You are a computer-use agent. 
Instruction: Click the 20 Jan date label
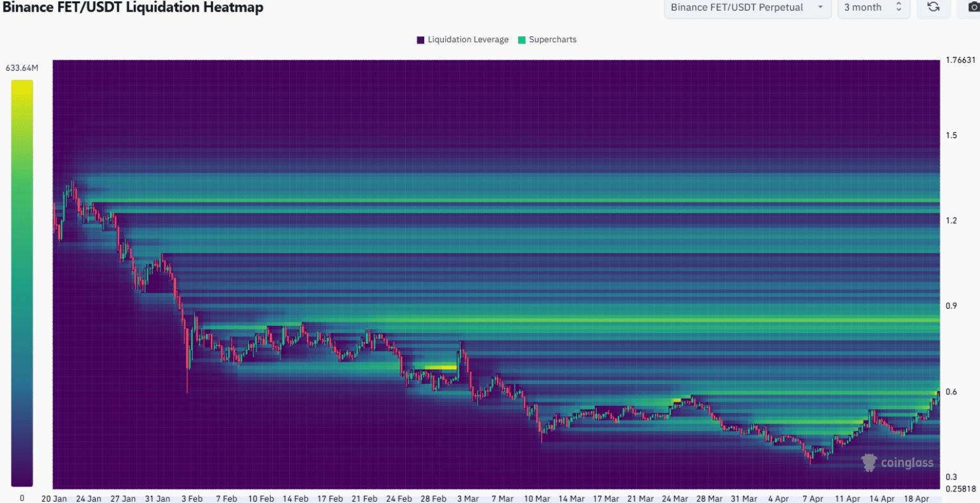[54, 499]
